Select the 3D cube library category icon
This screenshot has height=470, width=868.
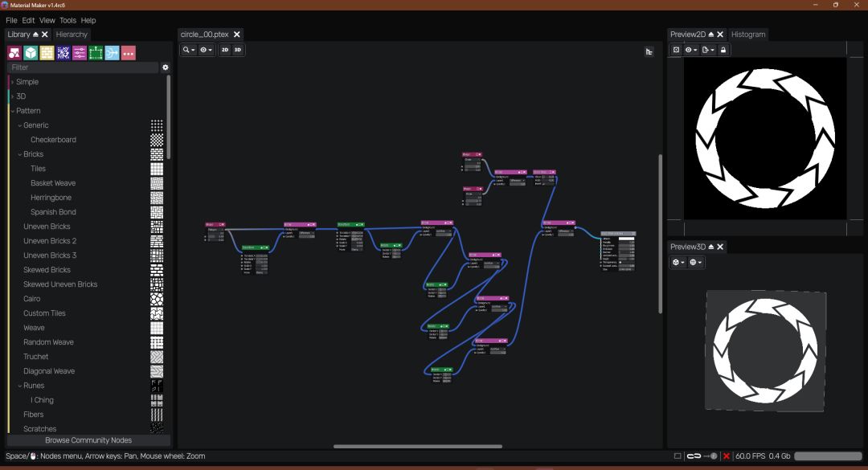[31, 52]
